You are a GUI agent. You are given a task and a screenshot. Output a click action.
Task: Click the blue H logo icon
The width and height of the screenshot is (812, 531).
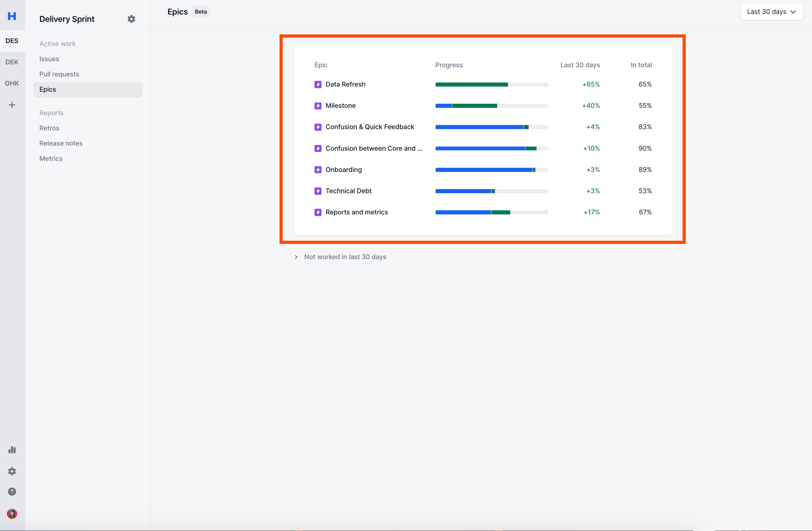[x=12, y=16]
